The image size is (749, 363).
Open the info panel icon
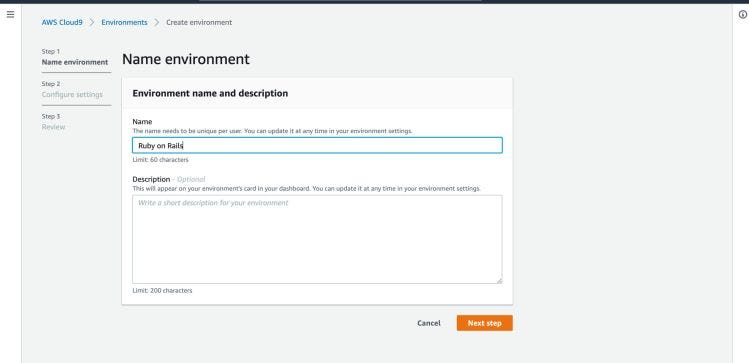click(x=743, y=14)
